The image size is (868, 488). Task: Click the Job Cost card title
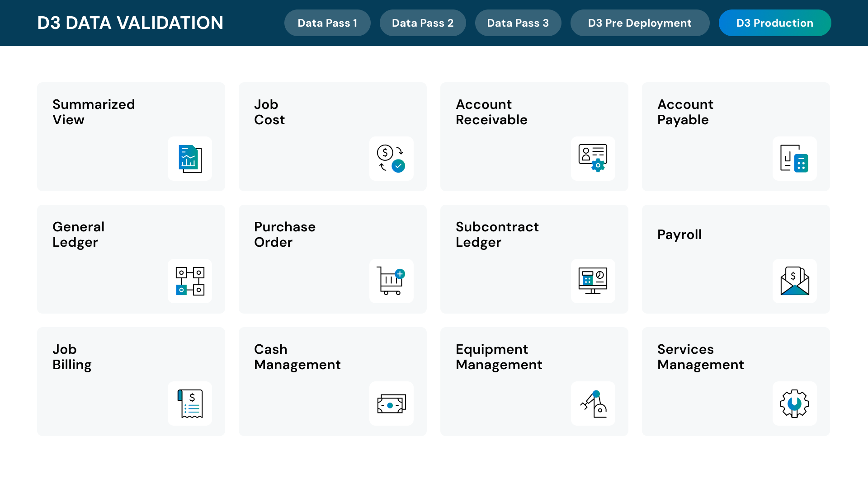269,112
